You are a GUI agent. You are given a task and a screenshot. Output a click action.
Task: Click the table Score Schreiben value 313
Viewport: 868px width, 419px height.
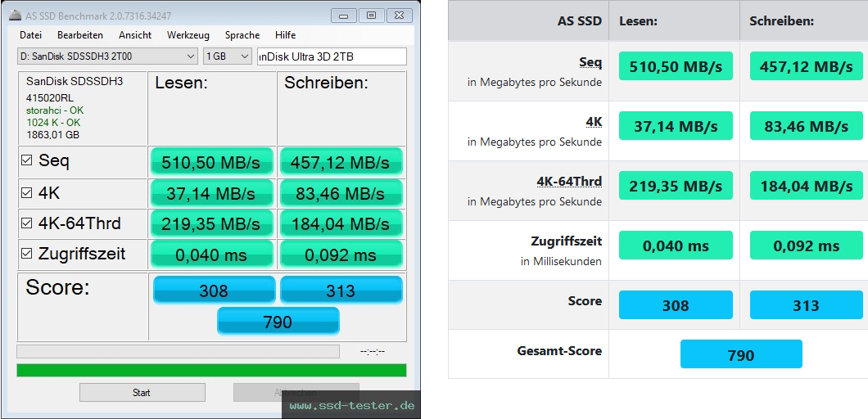pos(807,305)
